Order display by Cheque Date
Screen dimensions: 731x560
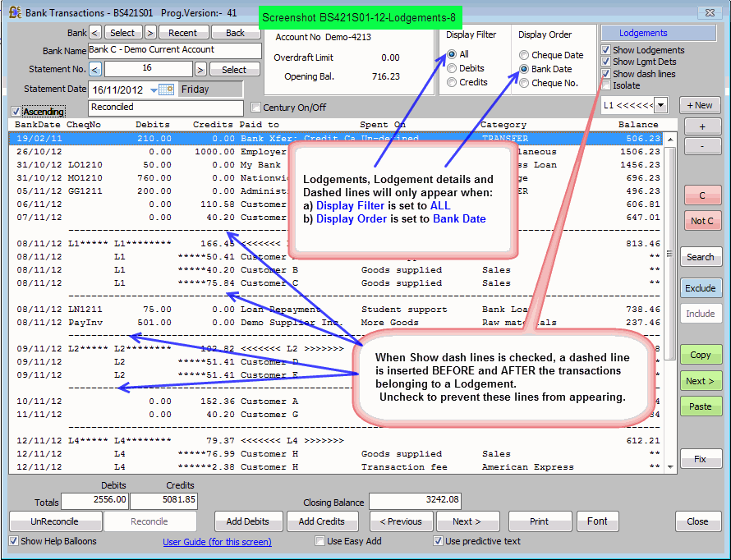coord(524,55)
